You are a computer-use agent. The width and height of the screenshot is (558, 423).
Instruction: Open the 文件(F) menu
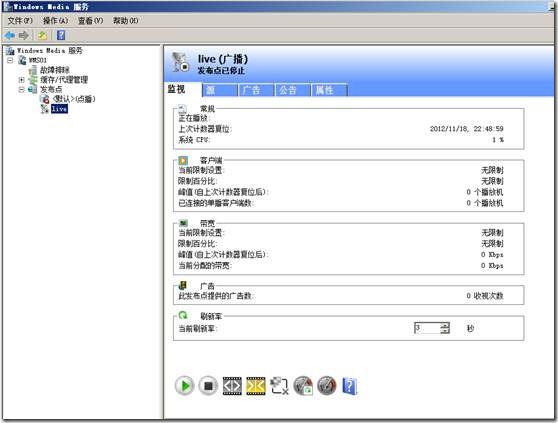20,21
